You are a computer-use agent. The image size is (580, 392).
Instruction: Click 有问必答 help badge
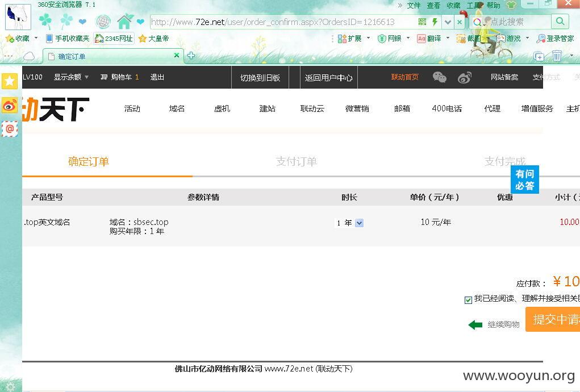(x=524, y=180)
